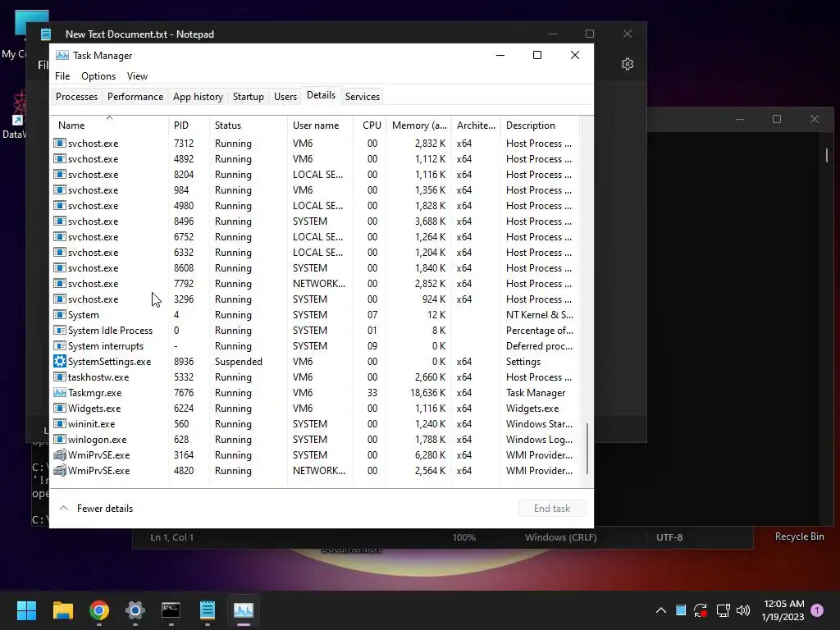This screenshot has width=840, height=630.
Task: Show hidden icons in system tray
Action: [x=661, y=610]
